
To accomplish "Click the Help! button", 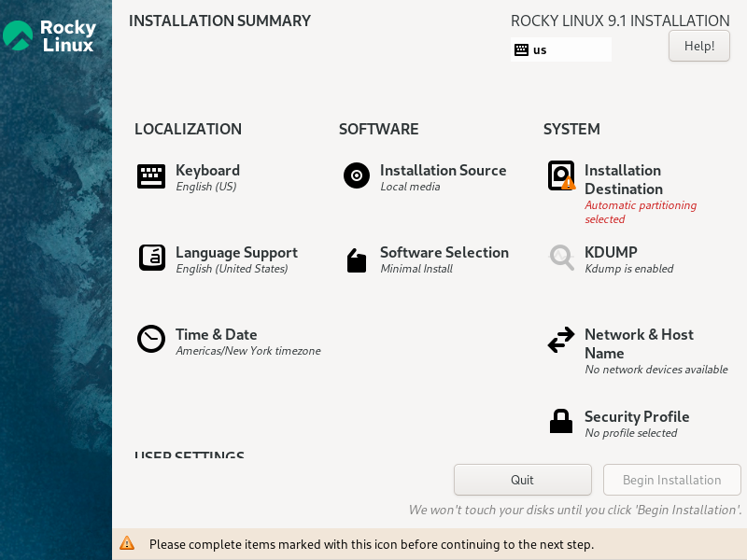I will 698,46.
